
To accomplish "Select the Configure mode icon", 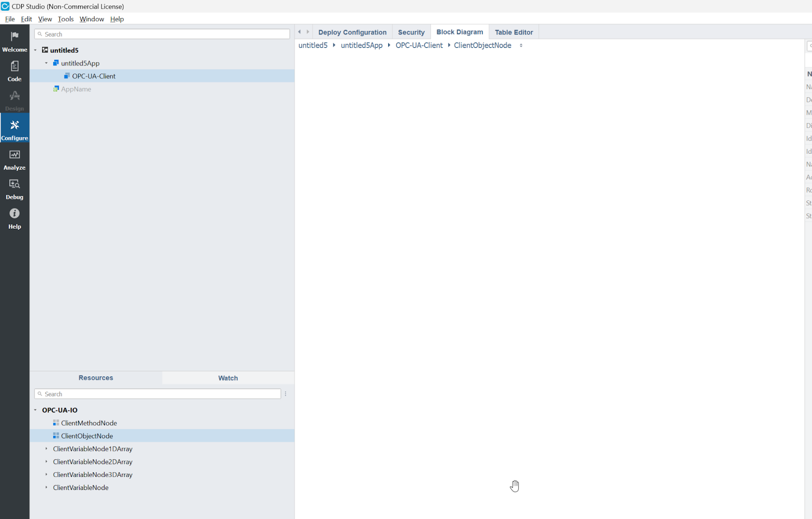I will tap(15, 125).
